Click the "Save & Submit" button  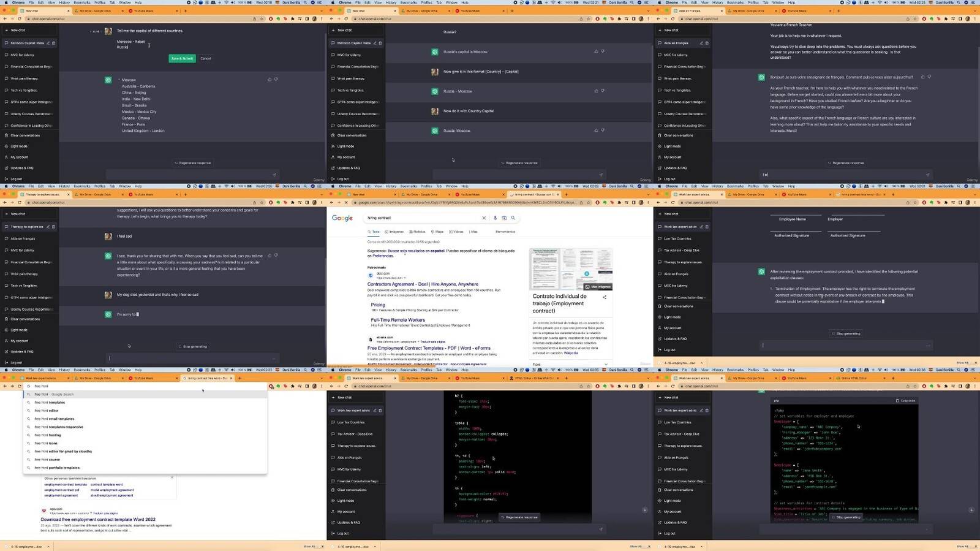pos(182,58)
